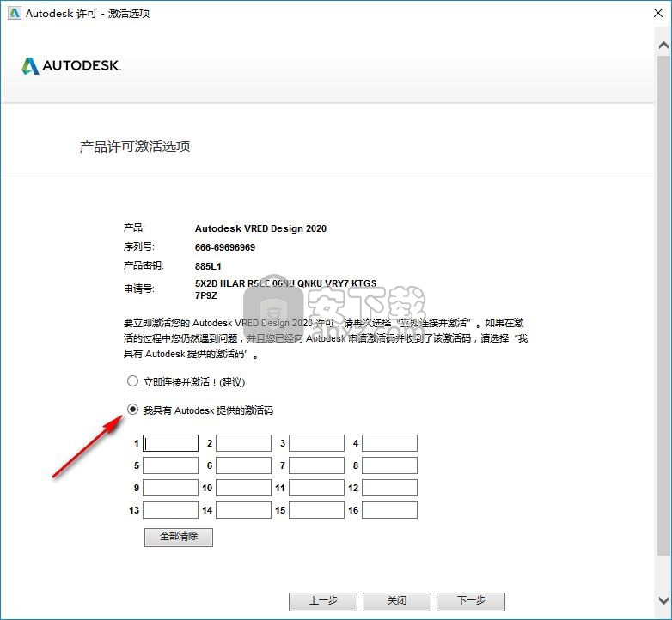Focus activation code field 3

click(316, 443)
